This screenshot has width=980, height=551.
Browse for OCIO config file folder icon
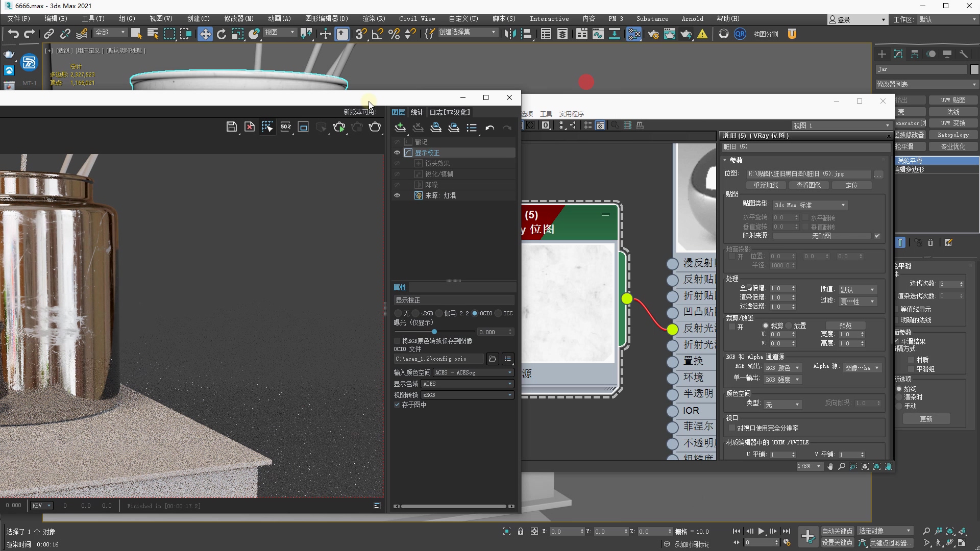(492, 359)
